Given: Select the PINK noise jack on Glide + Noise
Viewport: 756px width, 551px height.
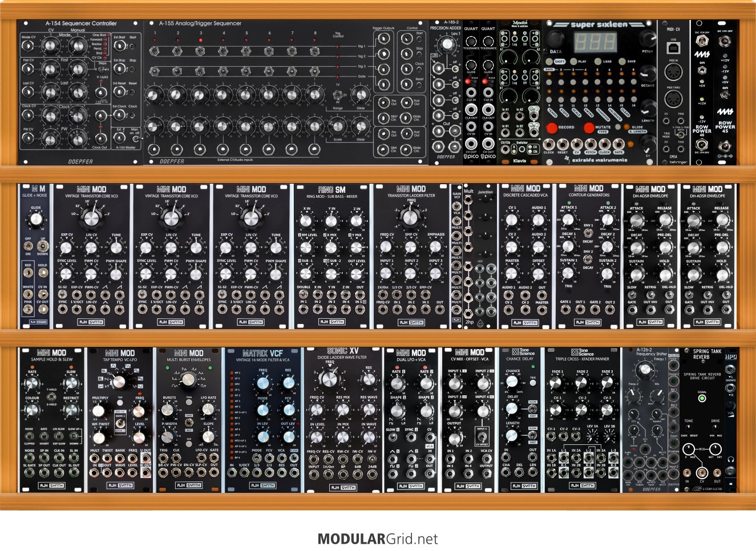Looking at the screenshot, I should click(28, 310).
